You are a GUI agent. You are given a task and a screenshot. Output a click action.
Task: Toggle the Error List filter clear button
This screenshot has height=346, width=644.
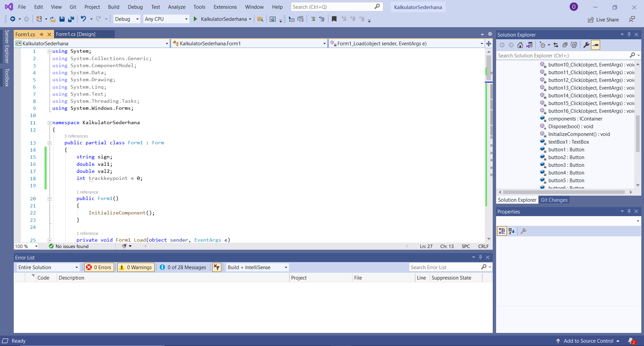[217, 267]
